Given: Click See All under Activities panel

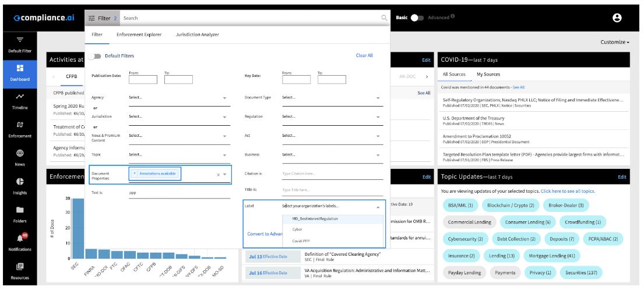Looking at the screenshot, I should point(424,93).
